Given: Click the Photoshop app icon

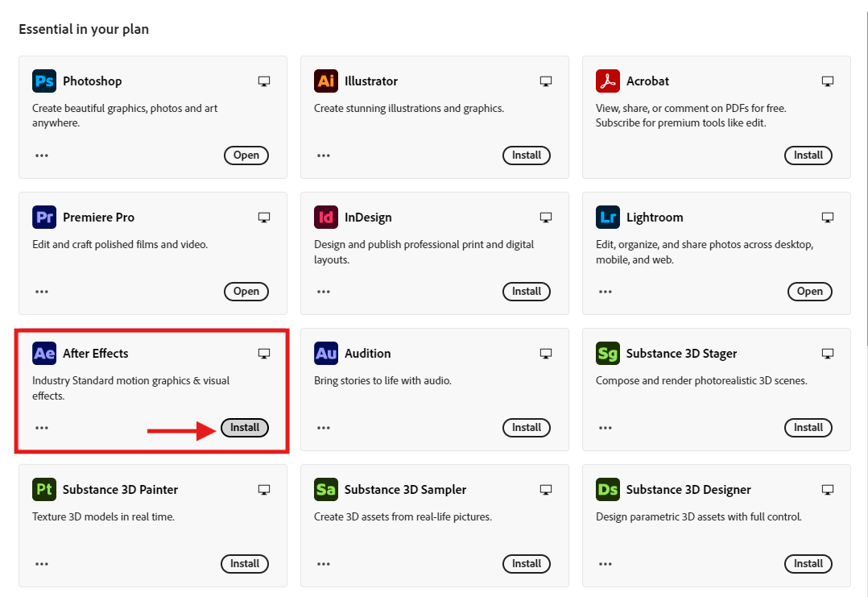Looking at the screenshot, I should (x=44, y=81).
